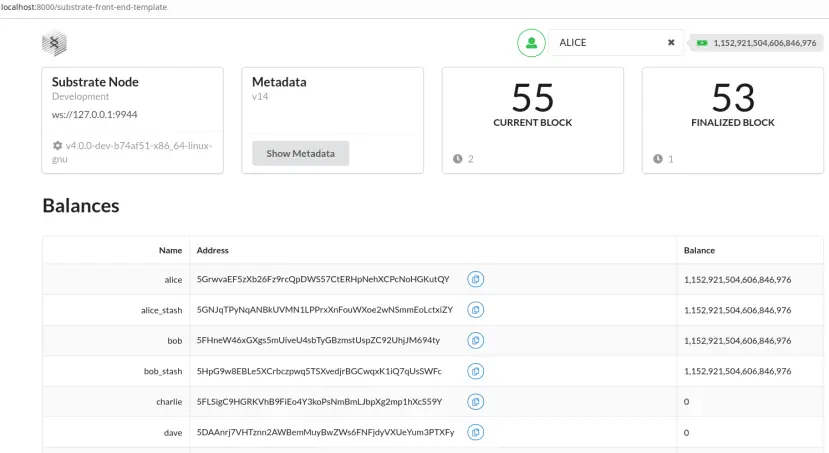Select bob_stash address starting 5HpG9w8EBLe5XCrb
The image size is (829, 453).
pos(319,371)
